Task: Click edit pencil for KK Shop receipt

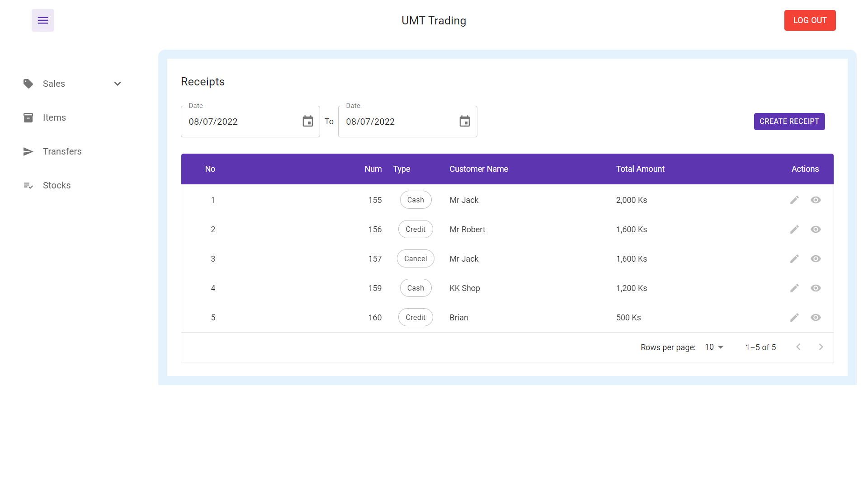Action: tap(794, 288)
